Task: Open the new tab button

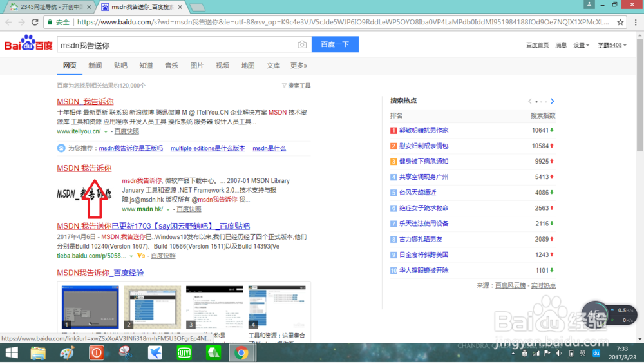Action: (x=198, y=7)
